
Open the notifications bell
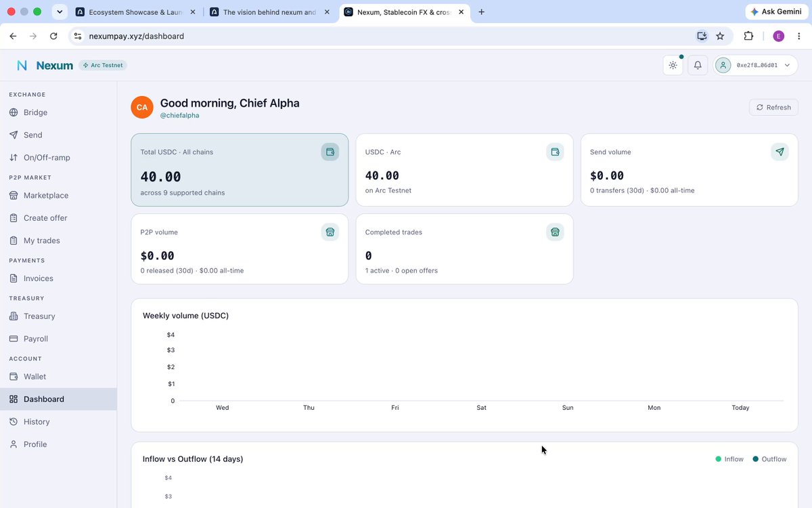point(698,65)
